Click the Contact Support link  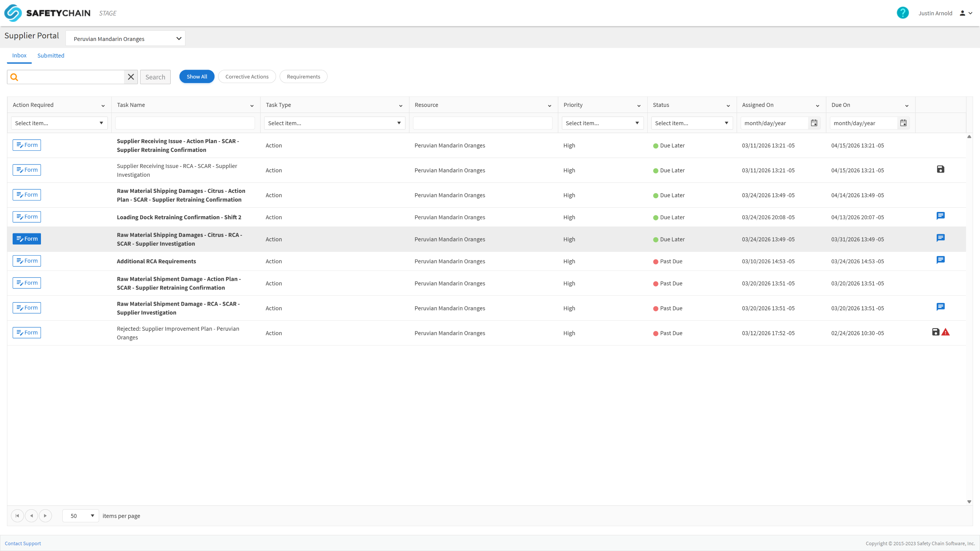(23, 543)
